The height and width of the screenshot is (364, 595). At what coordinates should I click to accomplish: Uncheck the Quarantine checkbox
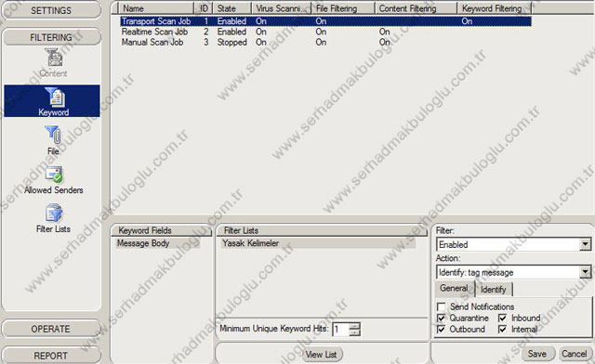click(x=442, y=318)
